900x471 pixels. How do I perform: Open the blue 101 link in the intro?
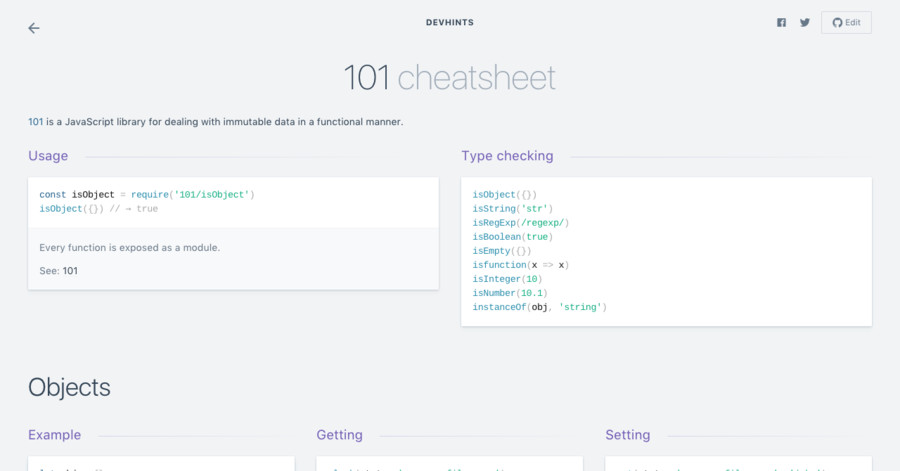(36, 122)
